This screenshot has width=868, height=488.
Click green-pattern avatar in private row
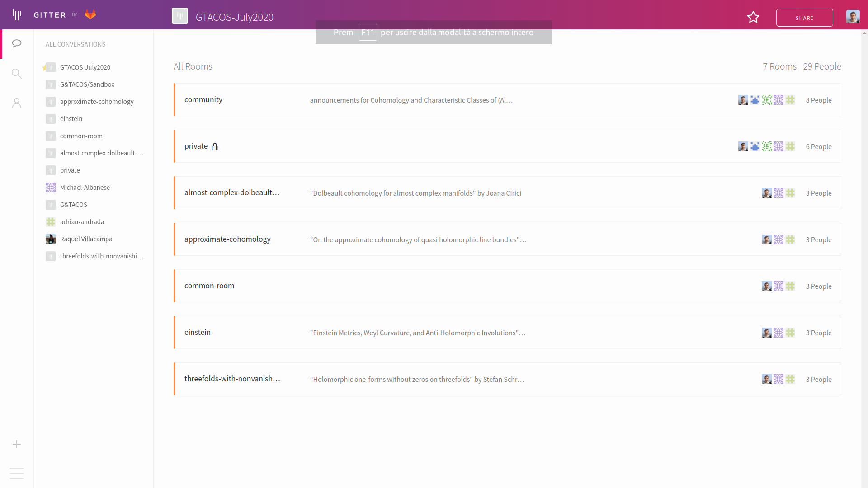767,146
